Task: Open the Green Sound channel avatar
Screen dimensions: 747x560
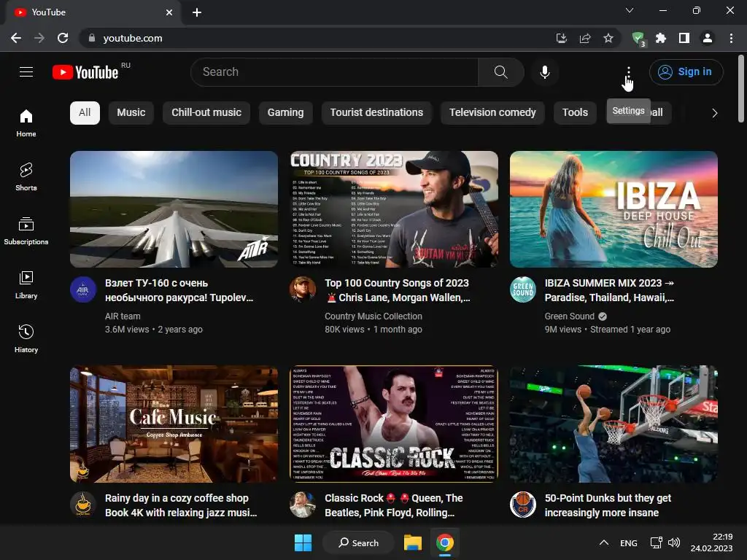Action: 522,289
